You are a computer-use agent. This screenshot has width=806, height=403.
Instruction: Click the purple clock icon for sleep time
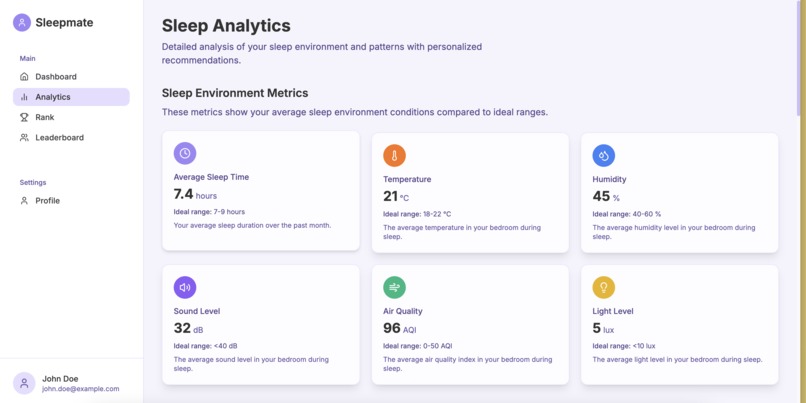(x=185, y=153)
